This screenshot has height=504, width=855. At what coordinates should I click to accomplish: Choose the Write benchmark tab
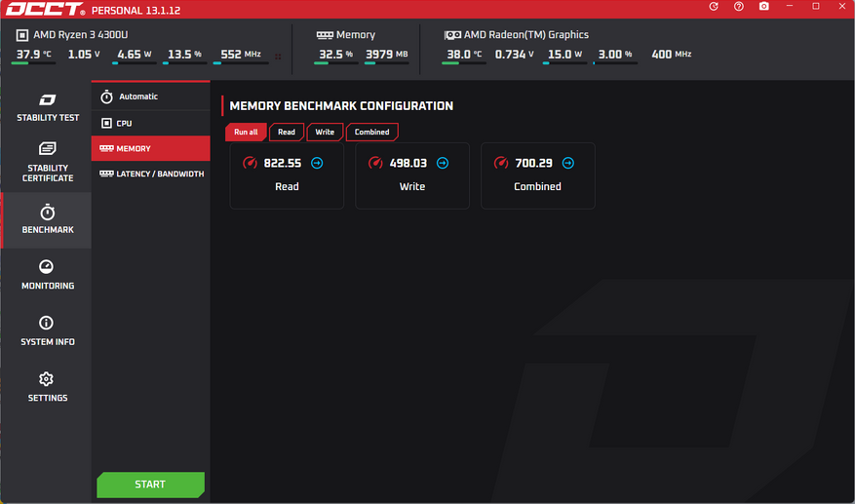click(x=325, y=132)
